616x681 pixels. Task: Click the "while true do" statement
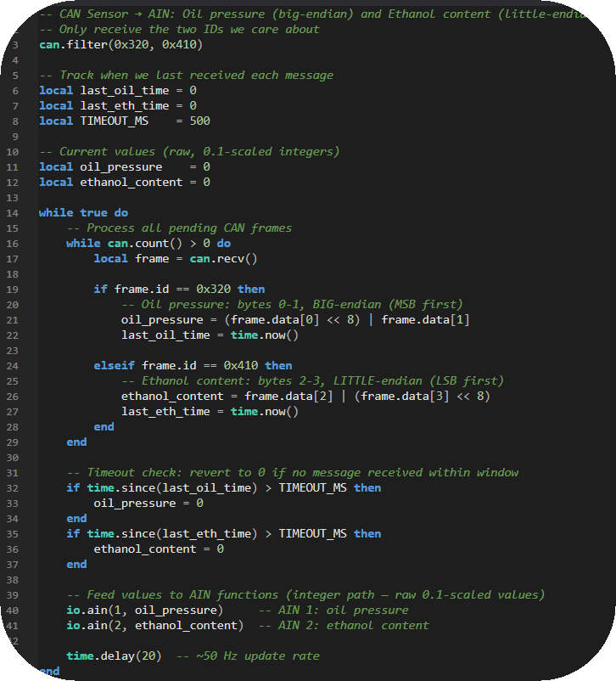pyautogui.click(x=83, y=212)
